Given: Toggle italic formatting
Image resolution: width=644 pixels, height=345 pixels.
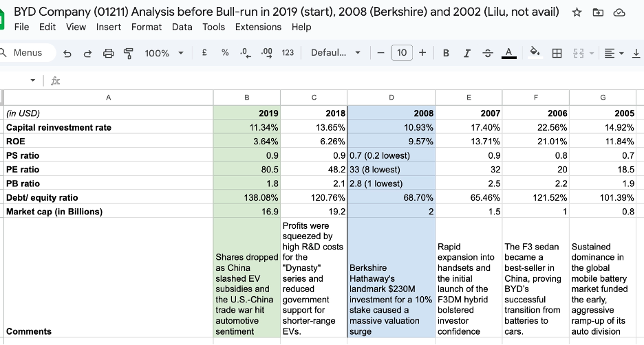Looking at the screenshot, I should click(466, 53).
